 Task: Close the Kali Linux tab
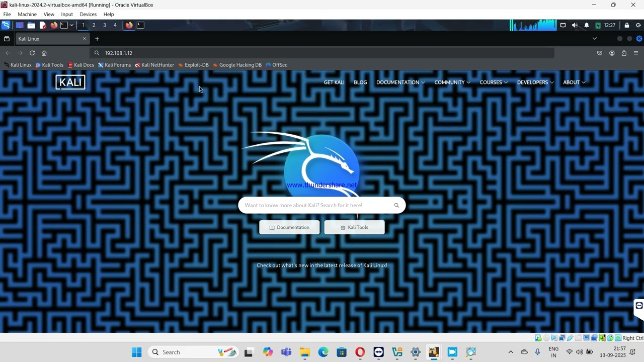tap(85, 39)
